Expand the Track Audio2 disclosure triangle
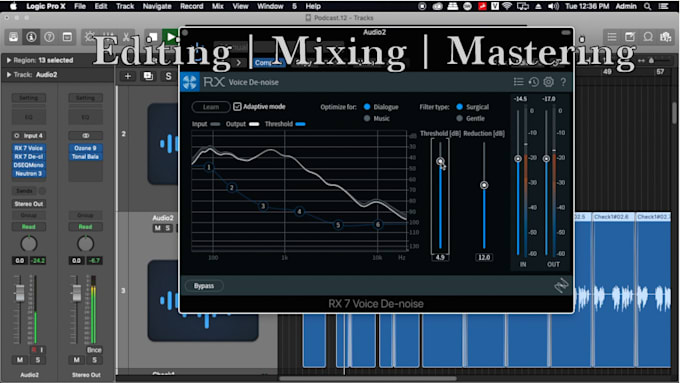 (9, 75)
